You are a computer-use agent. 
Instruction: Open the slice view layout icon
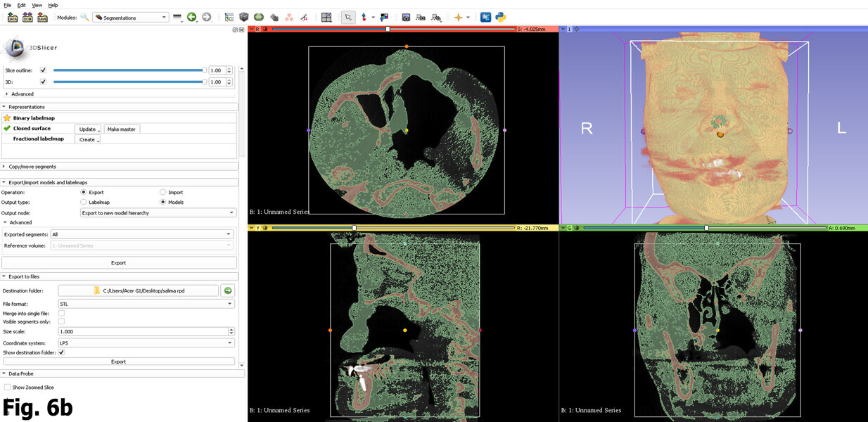click(326, 18)
